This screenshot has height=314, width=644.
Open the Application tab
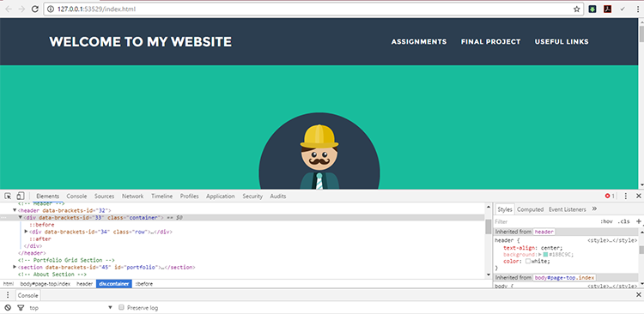(x=221, y=196)
